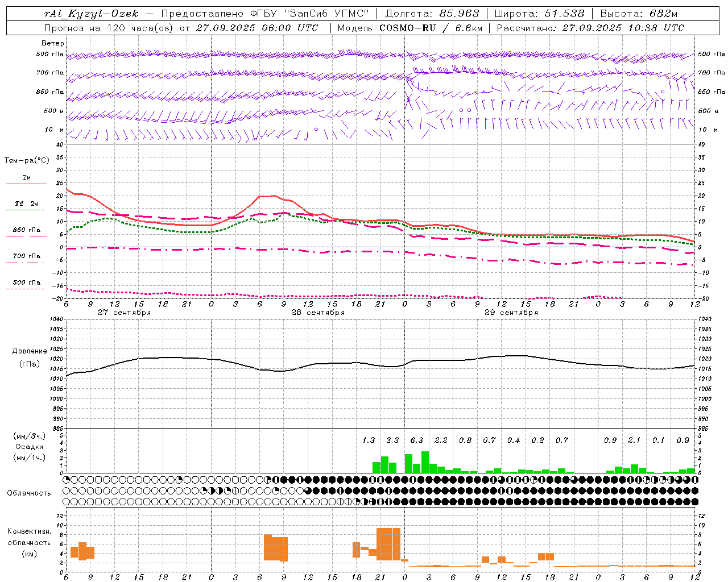Select the Осадки precipitation panel label
Screen dimensions: 728x582
click(30, 447)
